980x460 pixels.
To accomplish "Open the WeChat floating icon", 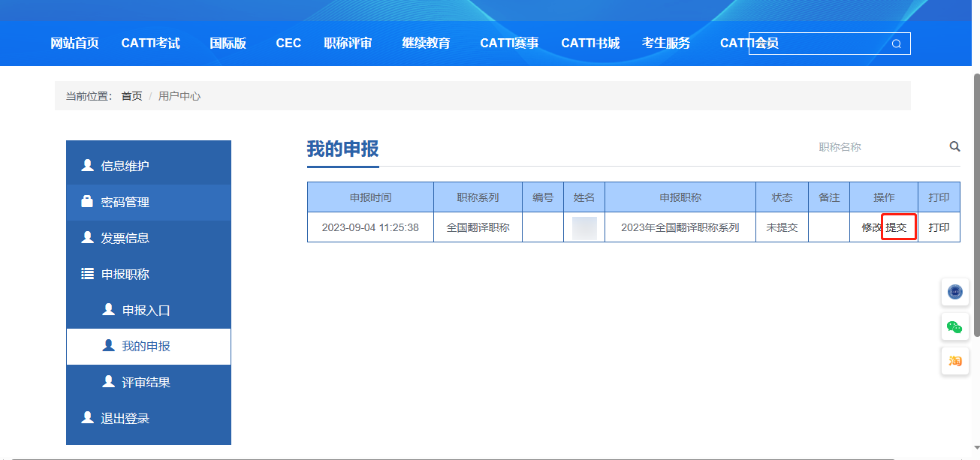I will click(954, 326).
